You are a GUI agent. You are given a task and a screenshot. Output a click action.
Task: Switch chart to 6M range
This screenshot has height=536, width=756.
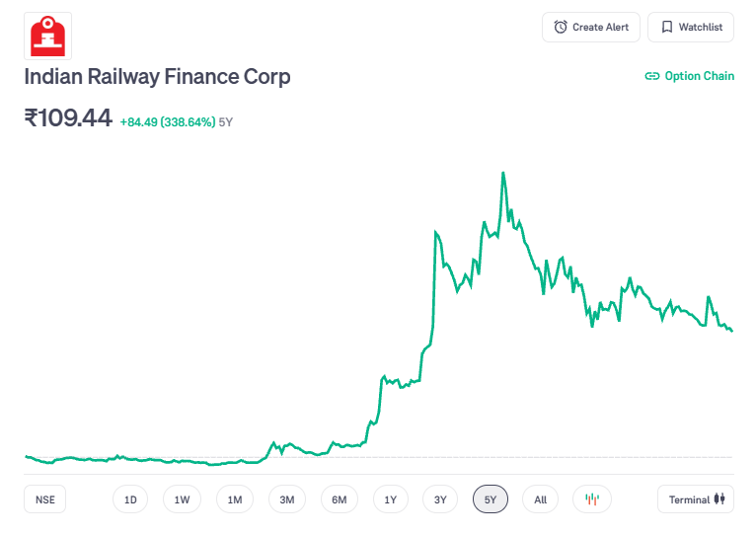click(339, 499)
